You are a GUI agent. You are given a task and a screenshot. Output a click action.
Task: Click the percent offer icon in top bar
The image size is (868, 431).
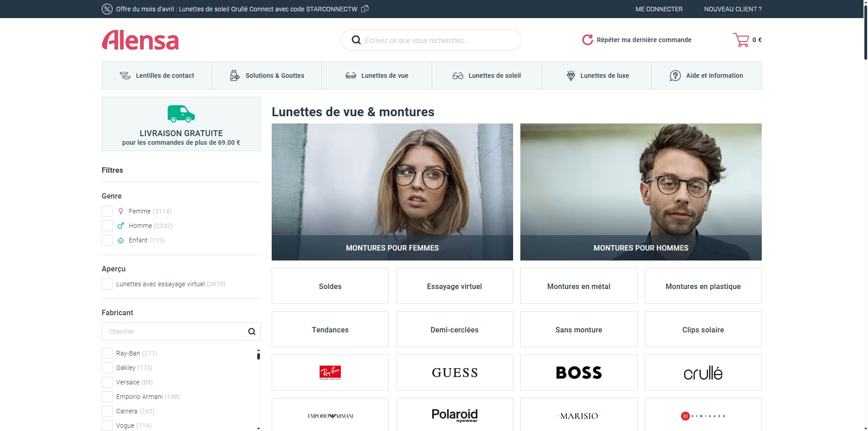click(x=107, y=9)
